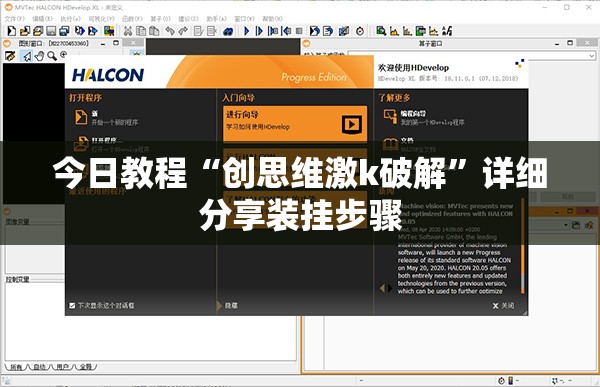Open the profiler stopwatch icon
The image size is (600, 387).
click(x=360, y=31)
